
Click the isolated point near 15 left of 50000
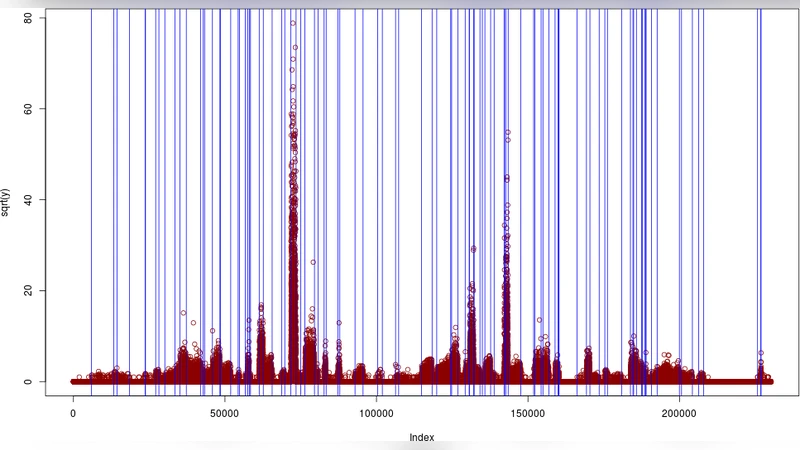click(183, 313)
